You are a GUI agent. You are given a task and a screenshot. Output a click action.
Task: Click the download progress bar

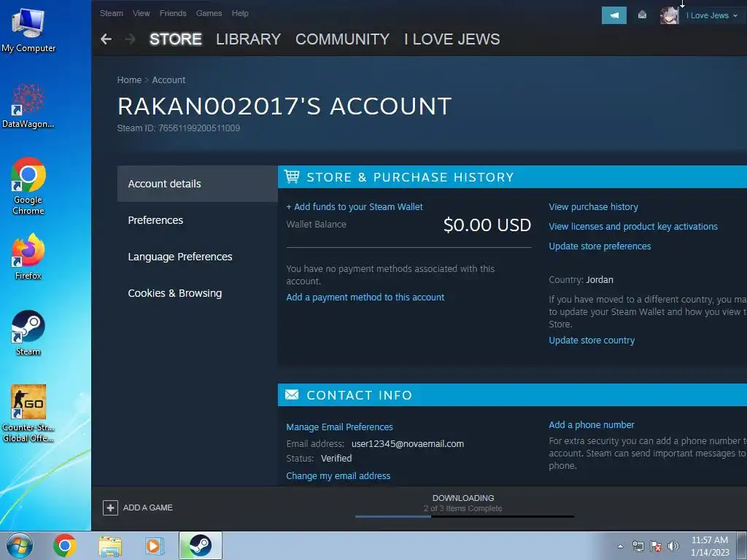tap(465, 516)
